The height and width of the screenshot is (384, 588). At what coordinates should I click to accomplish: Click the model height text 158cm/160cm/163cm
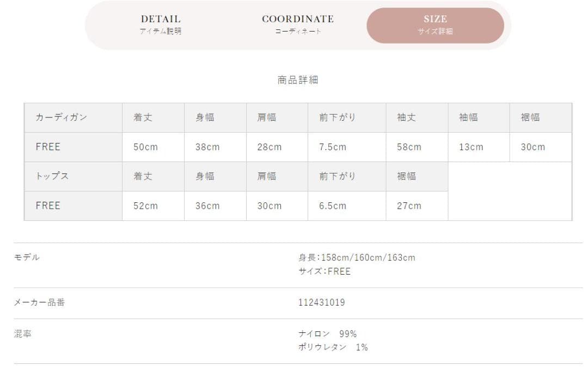pyautogui.click(x=368, y=258)
